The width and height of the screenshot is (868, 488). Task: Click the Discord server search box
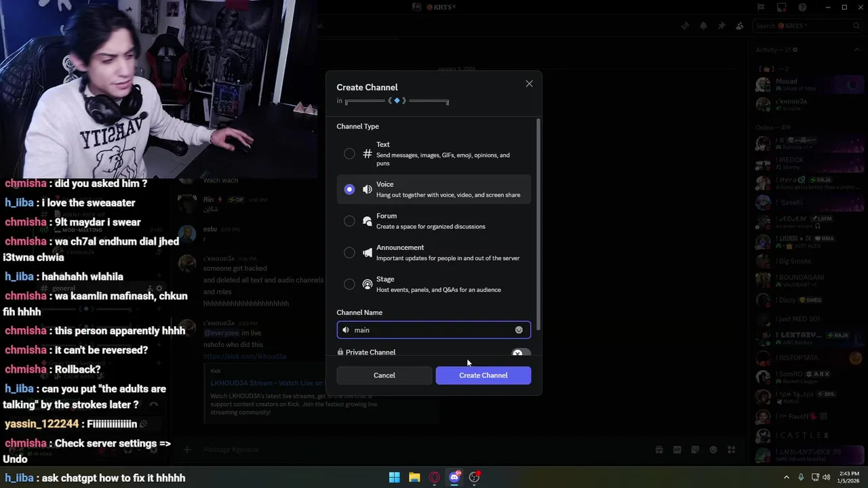pyautogui.click(x=808, y=26)
